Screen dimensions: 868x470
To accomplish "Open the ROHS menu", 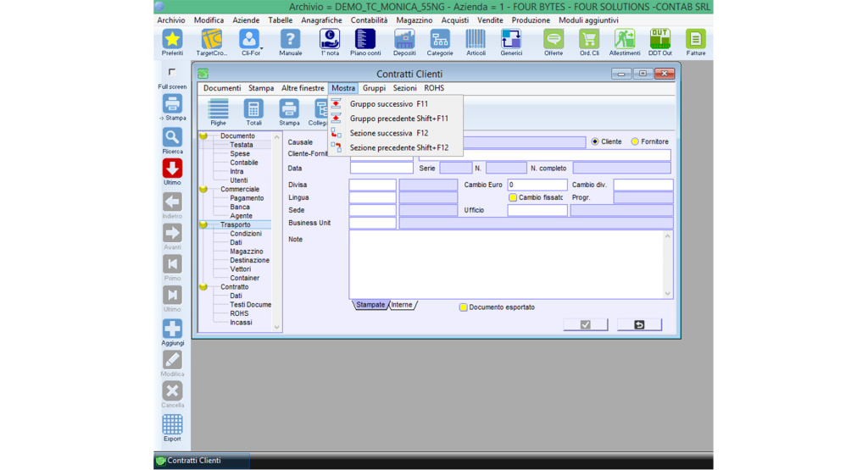I will [x=434, y=88].
